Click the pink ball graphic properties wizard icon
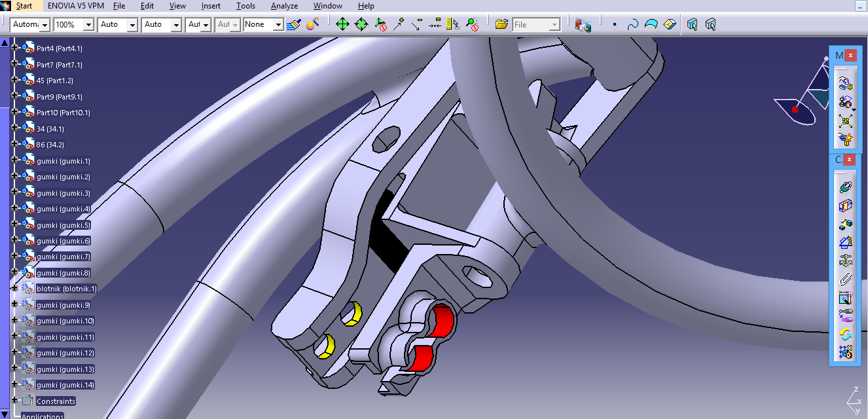868x419 pixels. click(x=312, y=24)
